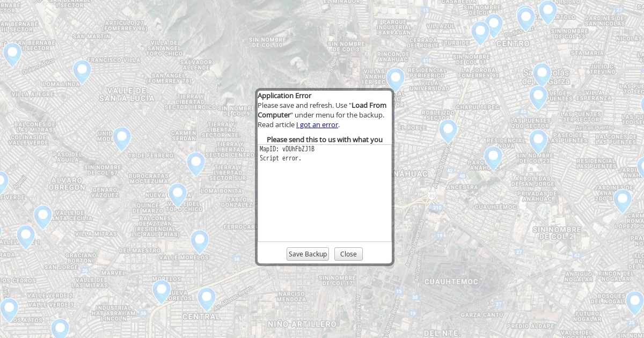Select the map pin above Loma Linda

click(82, 71)
